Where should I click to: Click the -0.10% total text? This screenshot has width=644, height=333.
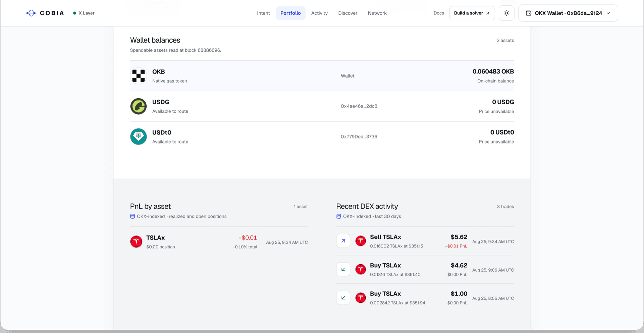[x=245, y=247]
